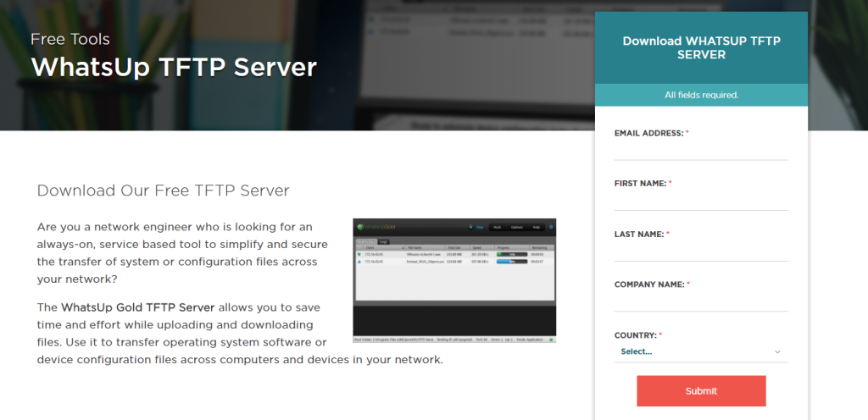Click the blue upload arrow in the second transfer row

point(359,262)
